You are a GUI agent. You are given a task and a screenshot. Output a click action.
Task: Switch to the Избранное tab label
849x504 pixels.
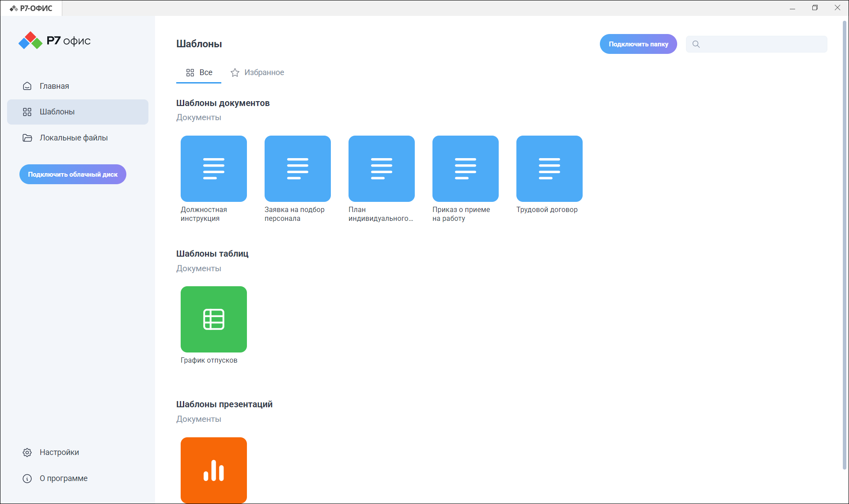click(264, 72)
